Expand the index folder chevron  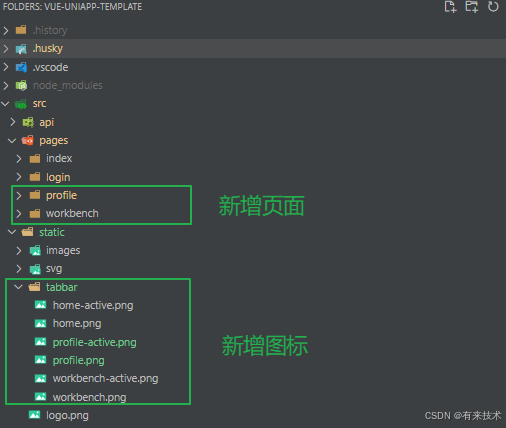(x=19, y=159)
